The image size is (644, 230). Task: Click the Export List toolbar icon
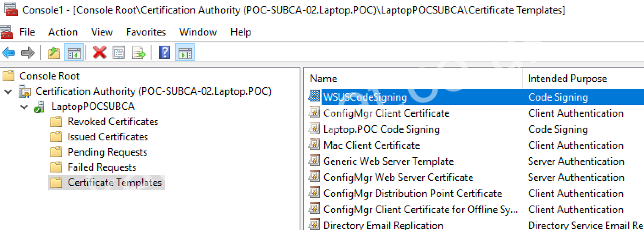point(139,53)
